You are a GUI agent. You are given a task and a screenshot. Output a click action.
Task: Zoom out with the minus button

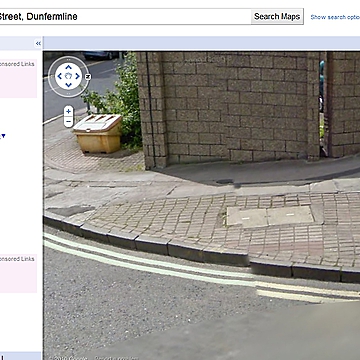pyautogui.click(x=68, y=122)
